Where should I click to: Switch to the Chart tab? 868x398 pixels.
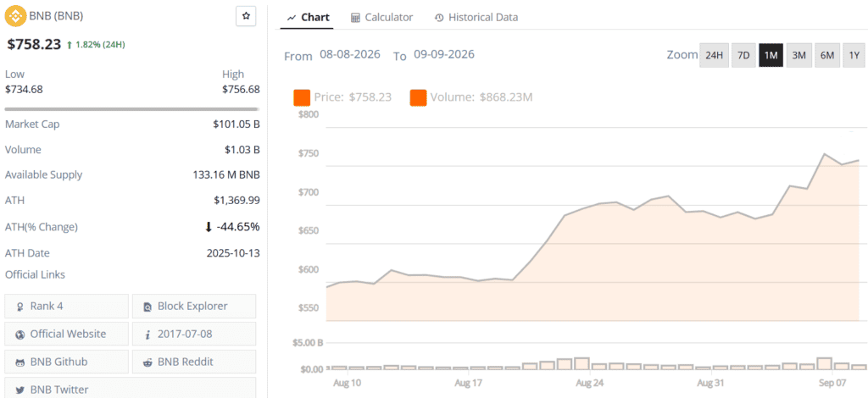click(309, 17)
